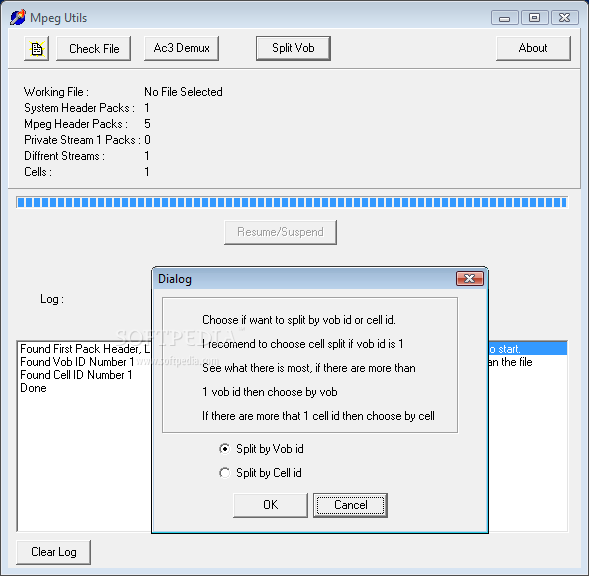
Task: Click the 'Working File :' label
Action: (x=56, y=92)
